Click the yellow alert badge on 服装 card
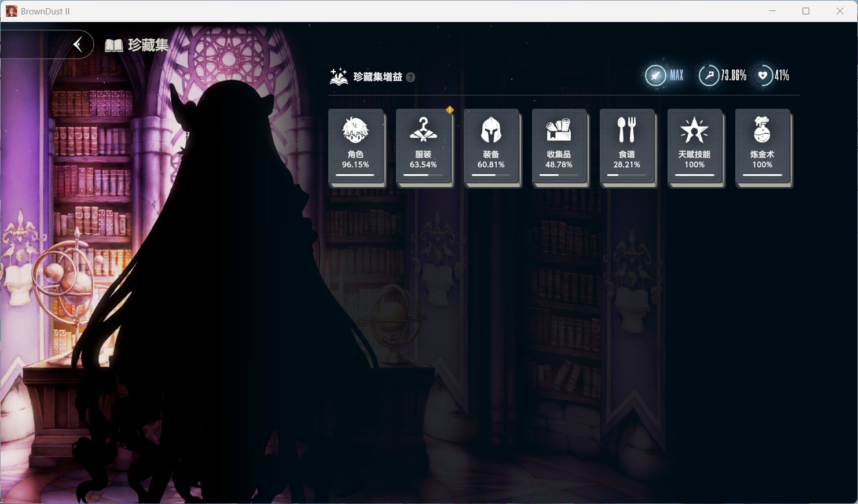 click(450, 110)
